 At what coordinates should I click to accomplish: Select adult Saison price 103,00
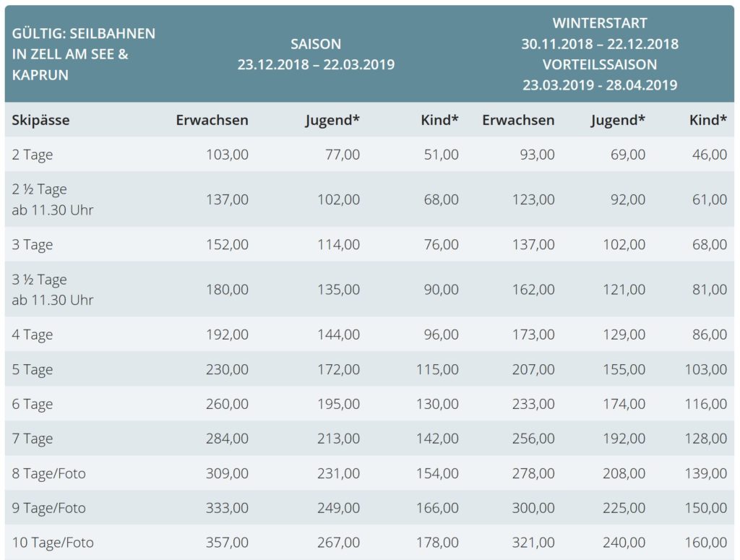click(227, 155)
